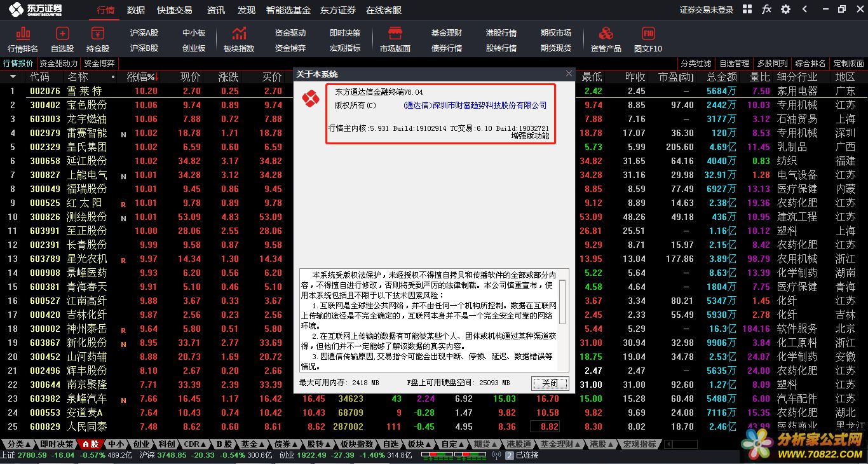Viewport: 868px width, 464px height.
Task: Open the 市场版面 storefront icon
Action: pyautogui.click(x=395, y=33)
